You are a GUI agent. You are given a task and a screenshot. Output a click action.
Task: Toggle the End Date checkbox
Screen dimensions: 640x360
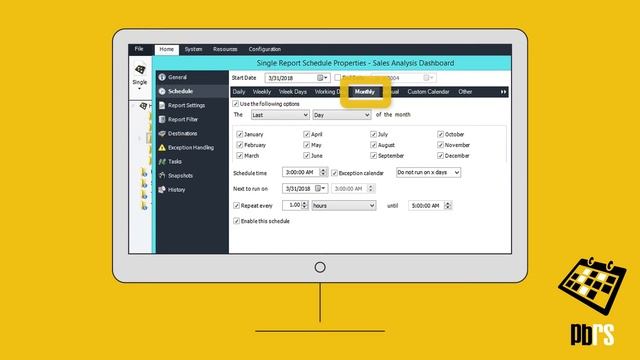click(x=338, y=77)
